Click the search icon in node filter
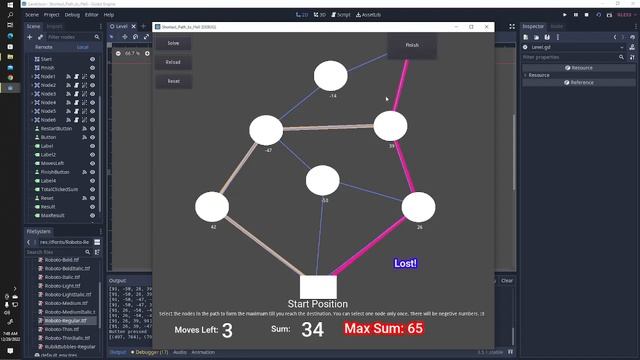 click(97, 37)
